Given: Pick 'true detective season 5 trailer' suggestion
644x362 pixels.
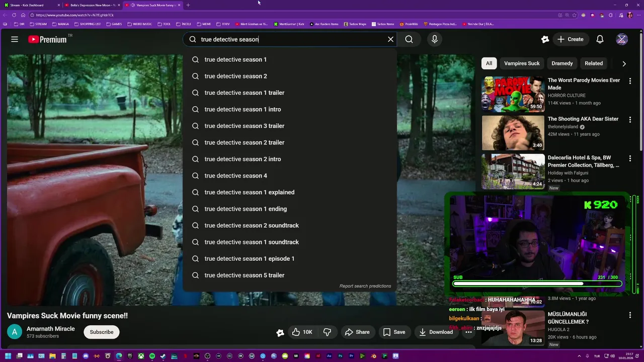Looking at the screenshot, I should tap(290, 275).
